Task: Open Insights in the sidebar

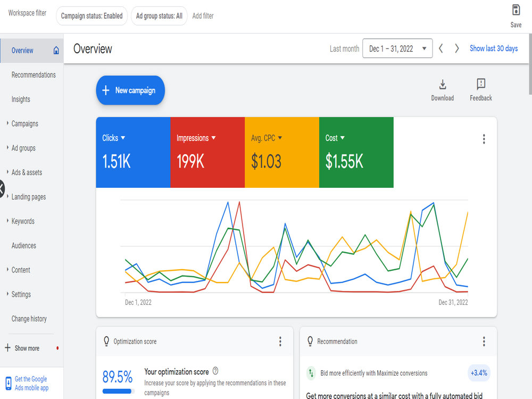Action: pyautogui.click(x=21, y=99)
